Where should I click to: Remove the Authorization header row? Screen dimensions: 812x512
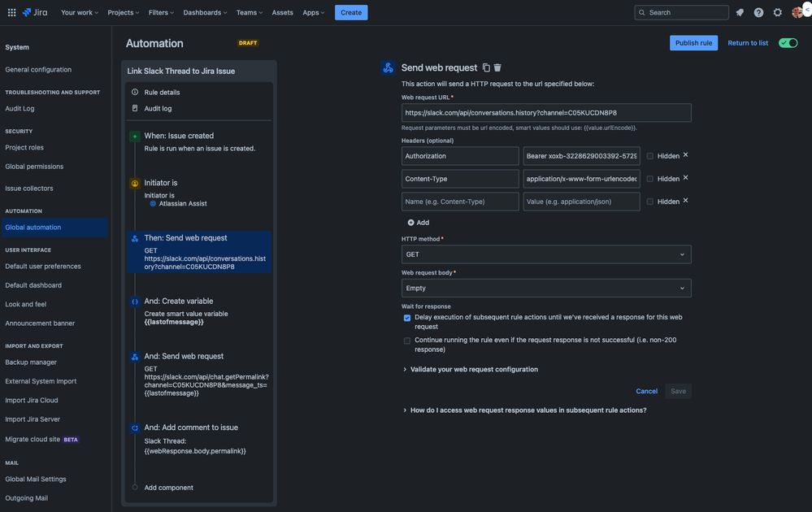click(686, 154)
